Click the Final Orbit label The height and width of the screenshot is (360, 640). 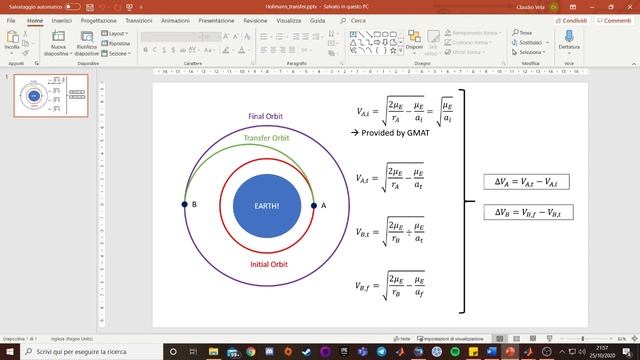265,116
